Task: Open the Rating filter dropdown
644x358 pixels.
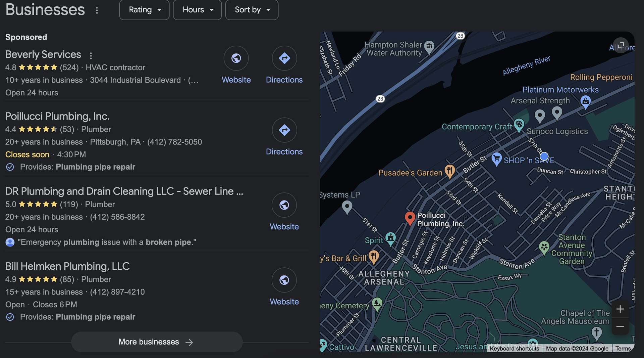Action: [144, 10]
